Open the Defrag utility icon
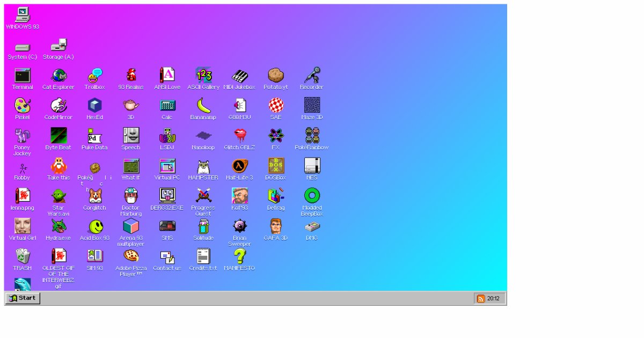 pos(276,196)
